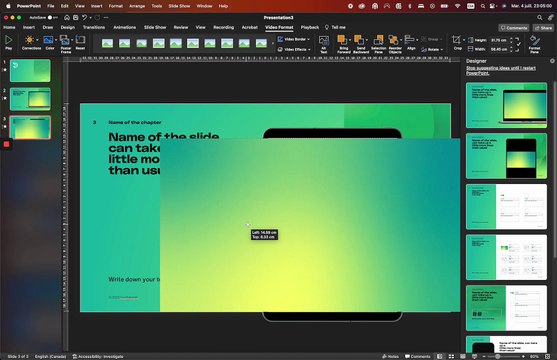Open the Video Effects dropdown
Viewport: 557px width, 360px height.
tap(294, 49)
